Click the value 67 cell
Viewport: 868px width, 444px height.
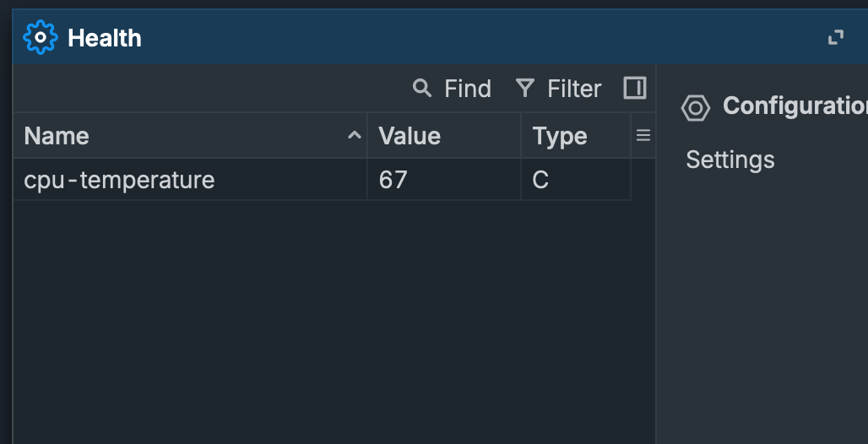click(444, 179)
